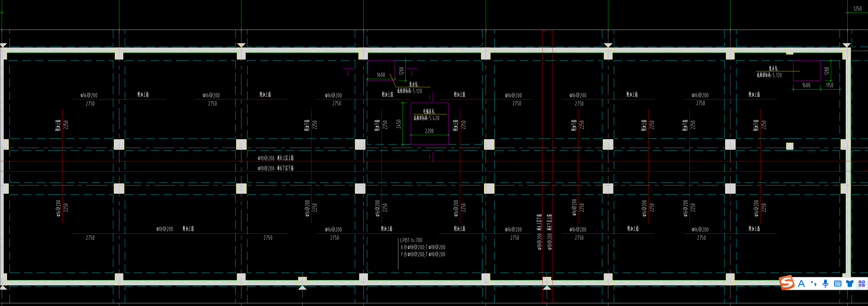Viewport: 868px width, 306px height.
Task: Click the horizontal '⌀18@200 通长下层下筋' label
Action: pyautogui.click(x=276, y=168)
